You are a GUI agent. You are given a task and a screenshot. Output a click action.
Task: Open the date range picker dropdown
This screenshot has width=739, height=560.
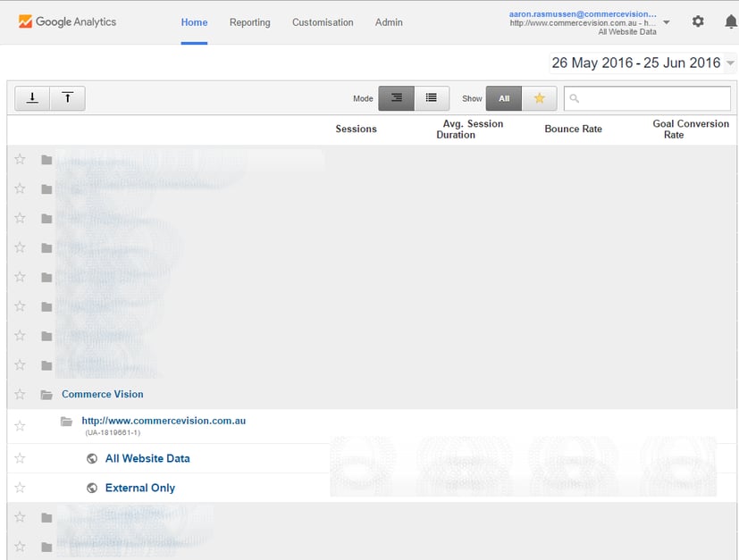pos(730,63)
